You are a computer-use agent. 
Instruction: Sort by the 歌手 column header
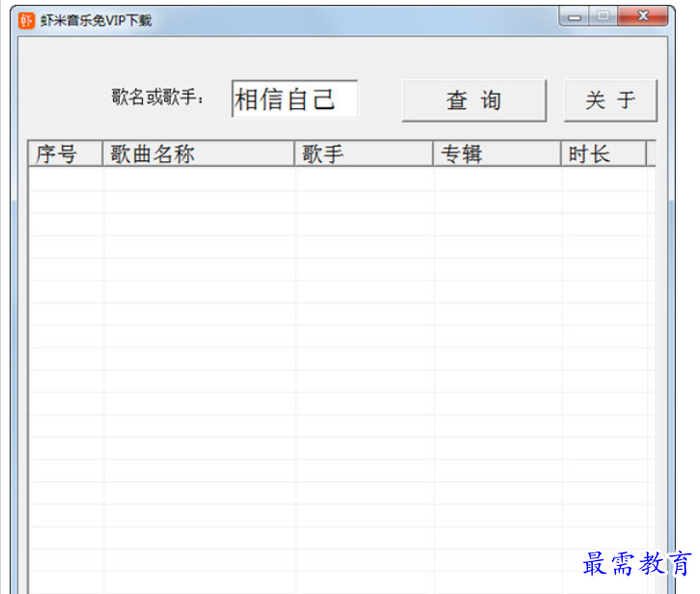point(363,155)
